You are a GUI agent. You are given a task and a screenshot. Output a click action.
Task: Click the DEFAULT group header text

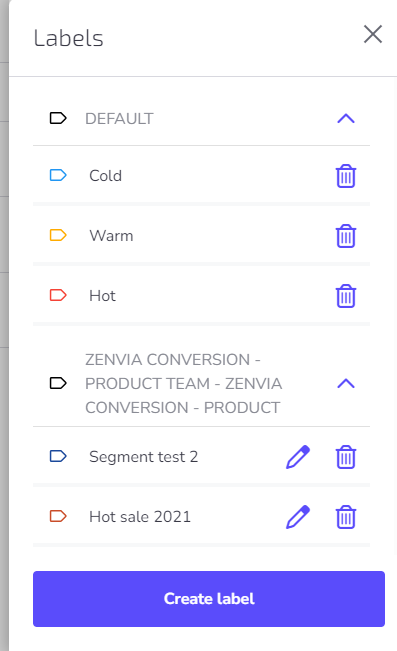(x=119, y=119)
